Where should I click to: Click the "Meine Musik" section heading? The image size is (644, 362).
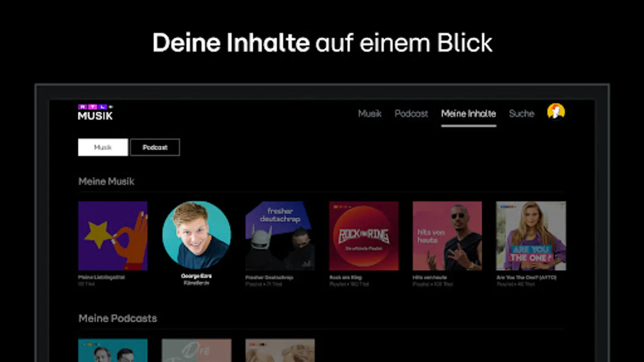(106, 181)
